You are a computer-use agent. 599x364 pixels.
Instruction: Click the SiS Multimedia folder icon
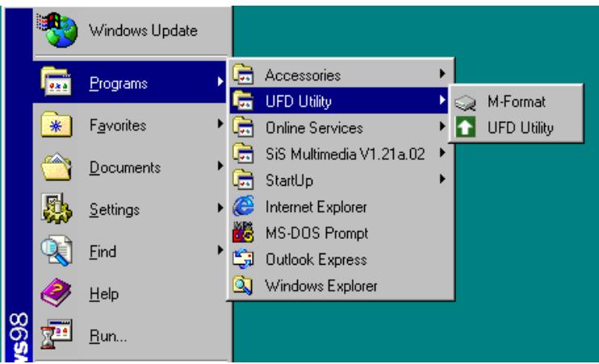tap(243, 153)
